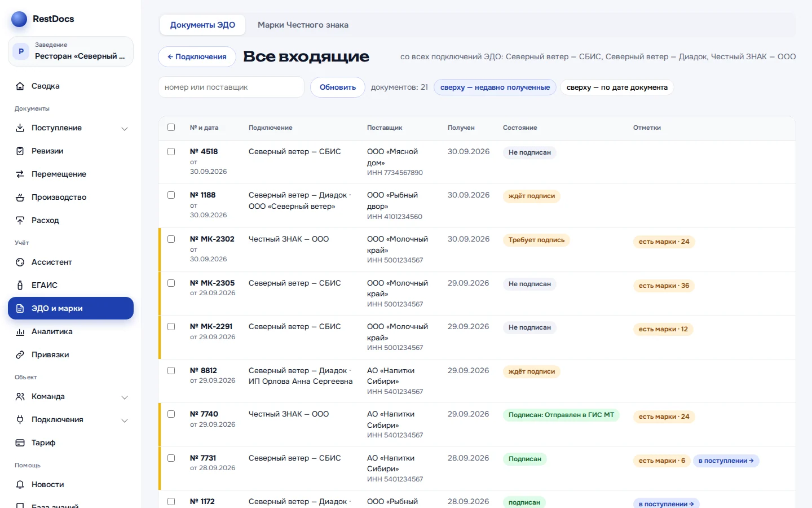Click есть марки · 36 badge

pos(664,286)
